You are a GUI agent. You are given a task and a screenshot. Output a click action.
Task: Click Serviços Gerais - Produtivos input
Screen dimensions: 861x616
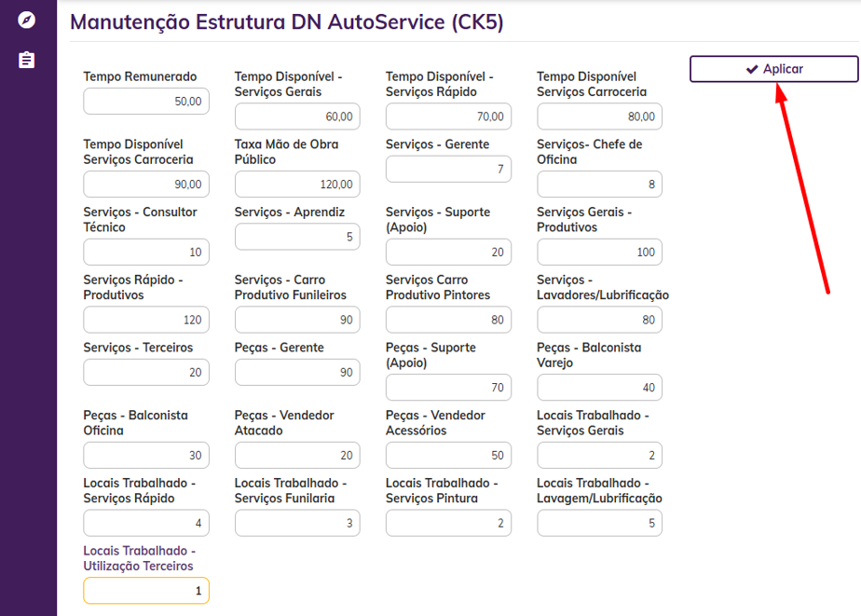[599, 252]
